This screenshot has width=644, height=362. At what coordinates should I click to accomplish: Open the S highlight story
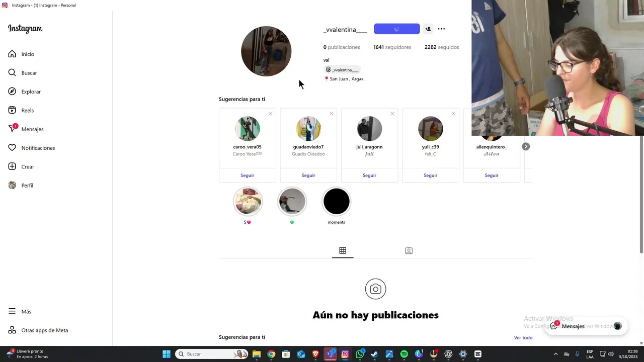pos(248,201)
